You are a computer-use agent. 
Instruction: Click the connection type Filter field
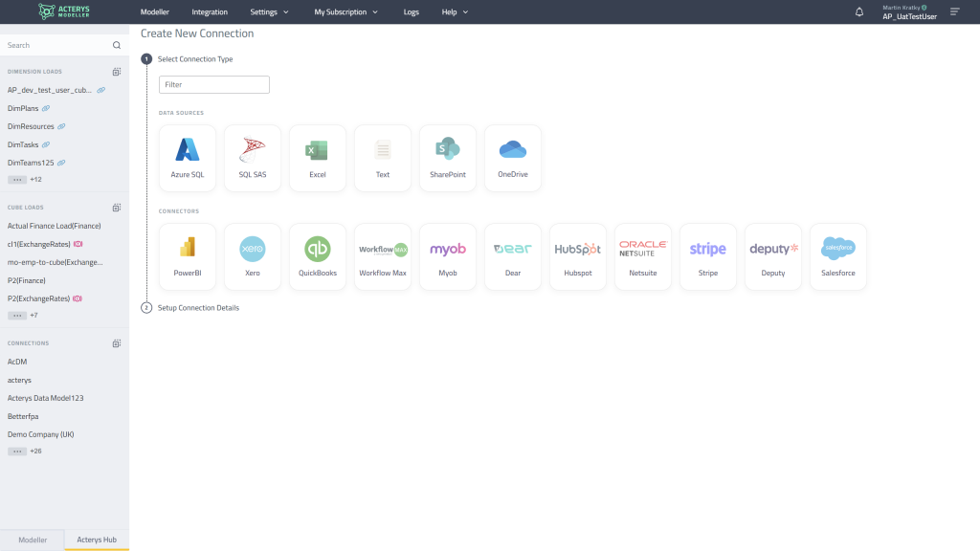[x=213, y=84]
